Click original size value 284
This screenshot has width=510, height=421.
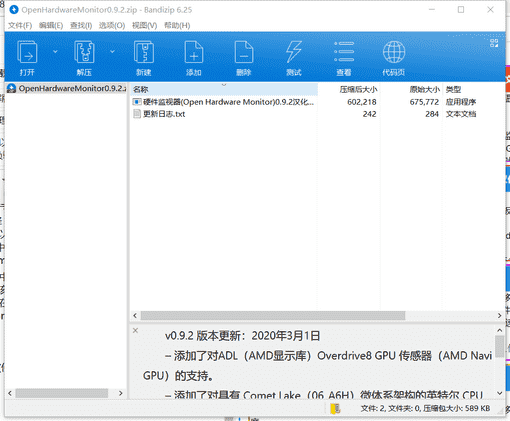coord(432,114)
